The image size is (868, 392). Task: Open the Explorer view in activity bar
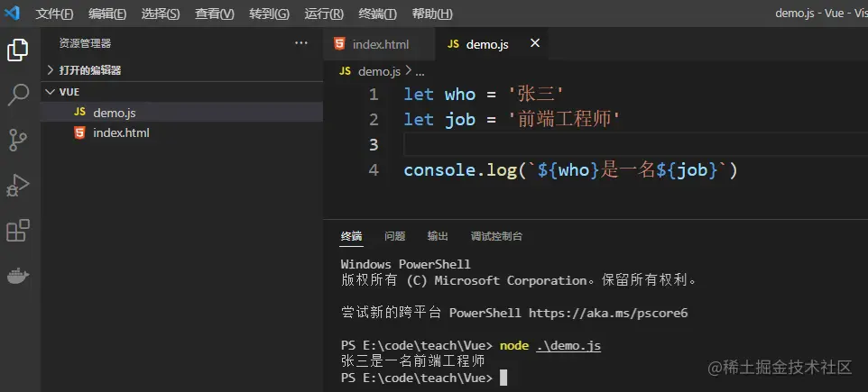click(18, 50)
